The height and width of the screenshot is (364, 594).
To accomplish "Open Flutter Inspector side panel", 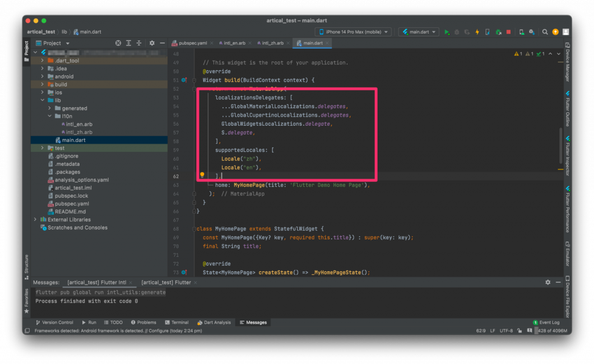I will [567, 156].
